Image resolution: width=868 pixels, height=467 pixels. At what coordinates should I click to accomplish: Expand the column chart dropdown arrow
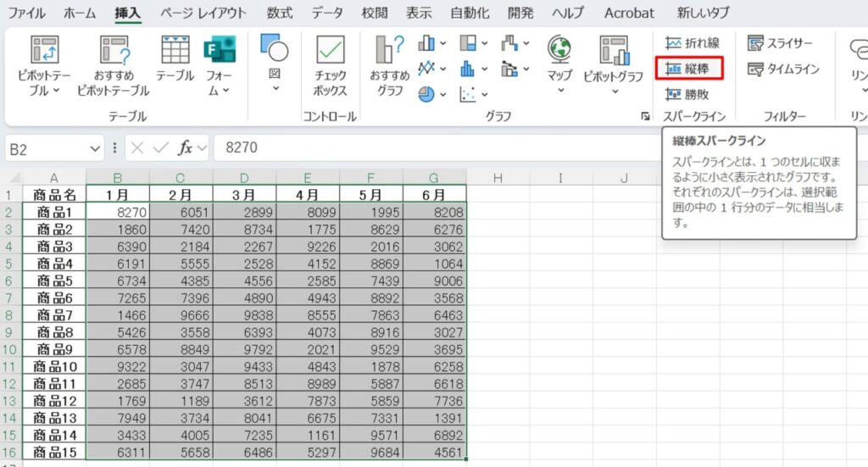[x=442, y=43]
